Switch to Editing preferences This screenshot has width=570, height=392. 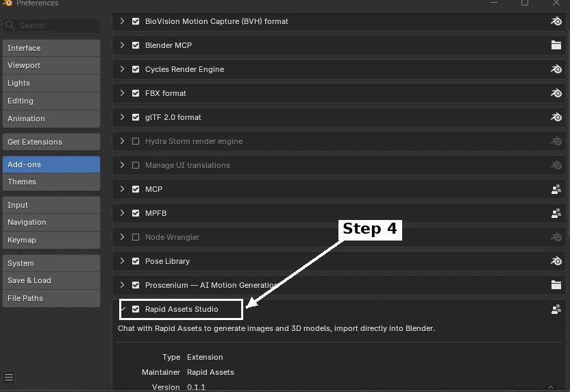pyautogui.click(x=51, y=101)
